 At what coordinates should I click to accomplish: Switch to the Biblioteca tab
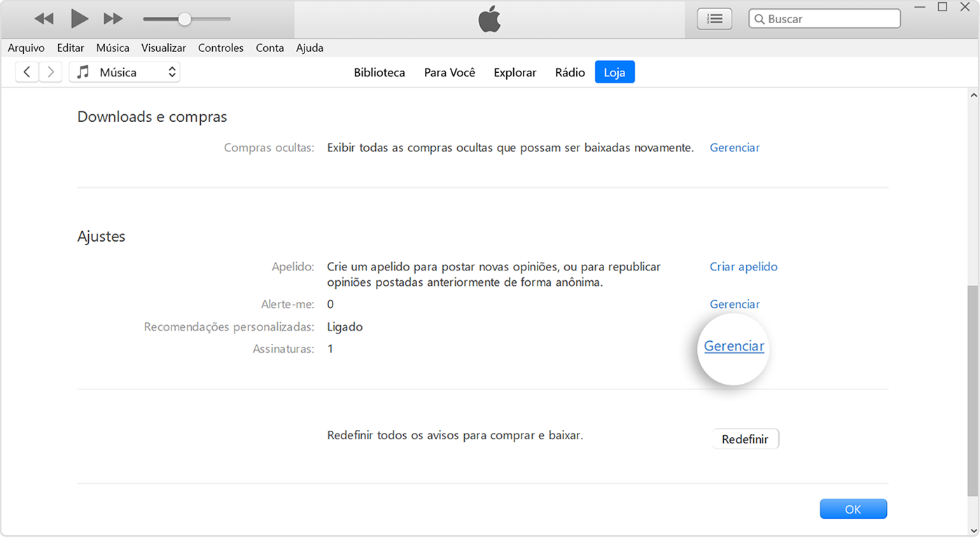379,72
